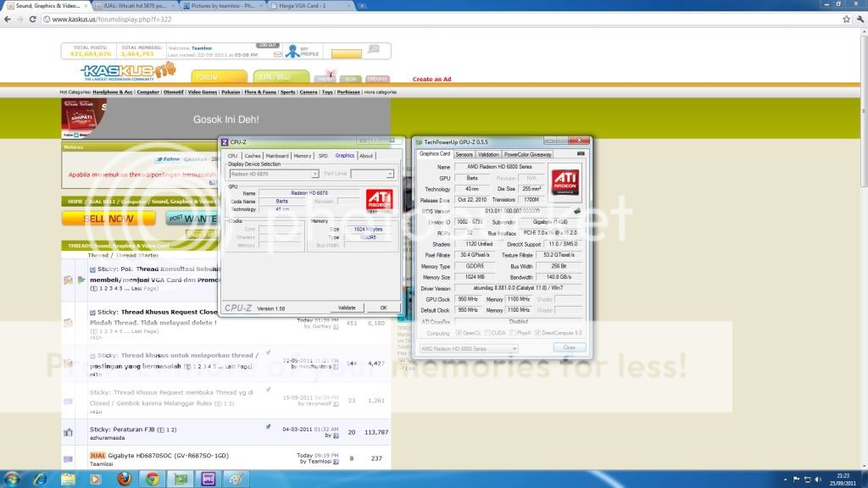Switch to CPU-Z taskbar icon
This screenshot has width=868, height=488.
click(x=209, y=479)
